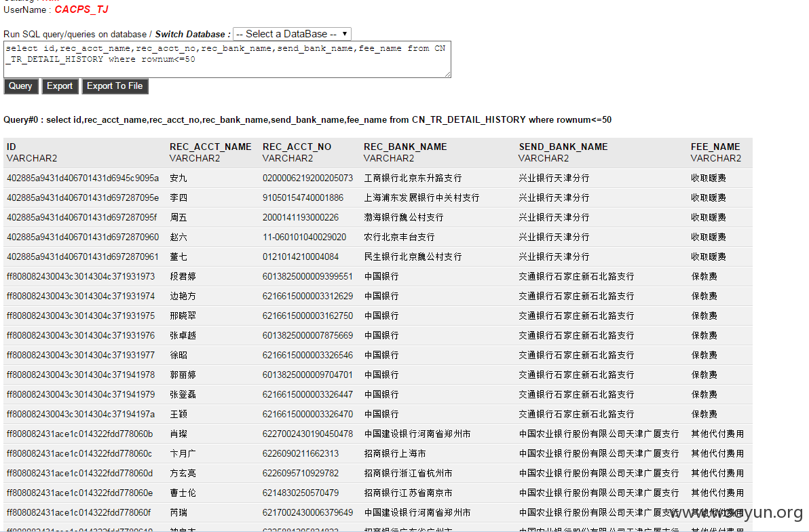809x532 pixels.
Task: Select account number 6013825000009399551
Action: (x=307, y=276)
